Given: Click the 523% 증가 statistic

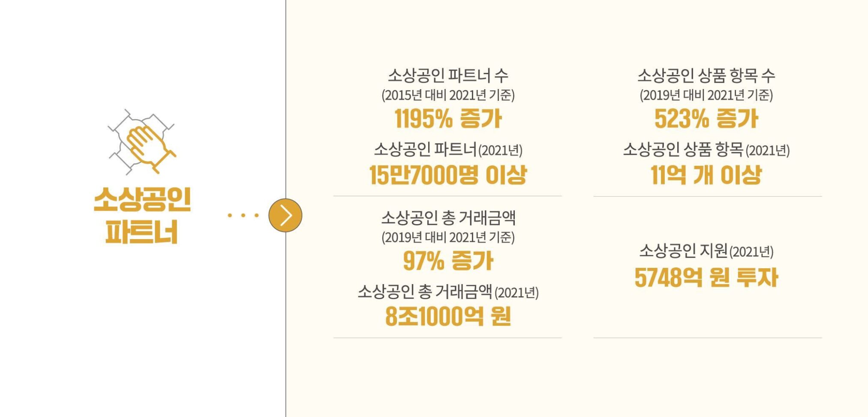Looking at the screenshot, I should pyautogui.click(x=706, y=119).
